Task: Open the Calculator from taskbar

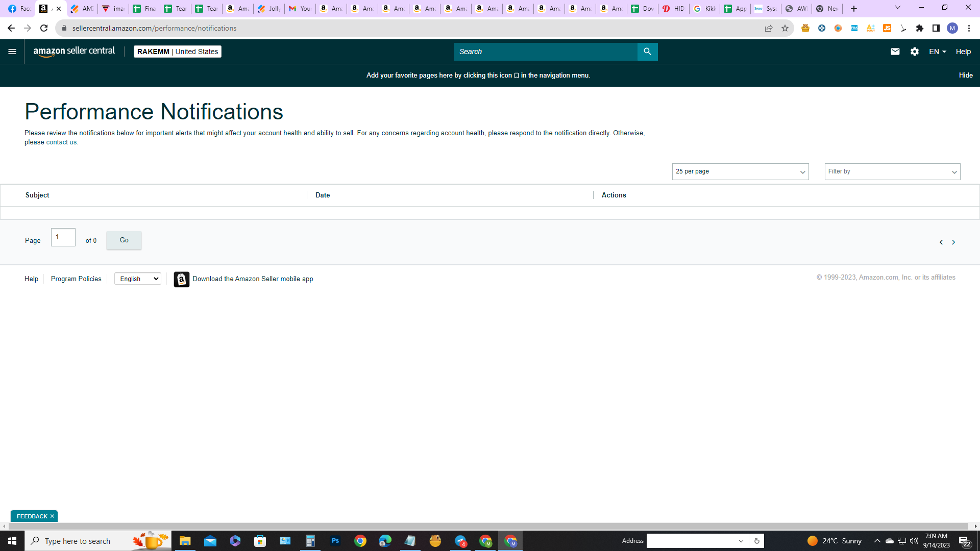Action: tap(310, 541)
